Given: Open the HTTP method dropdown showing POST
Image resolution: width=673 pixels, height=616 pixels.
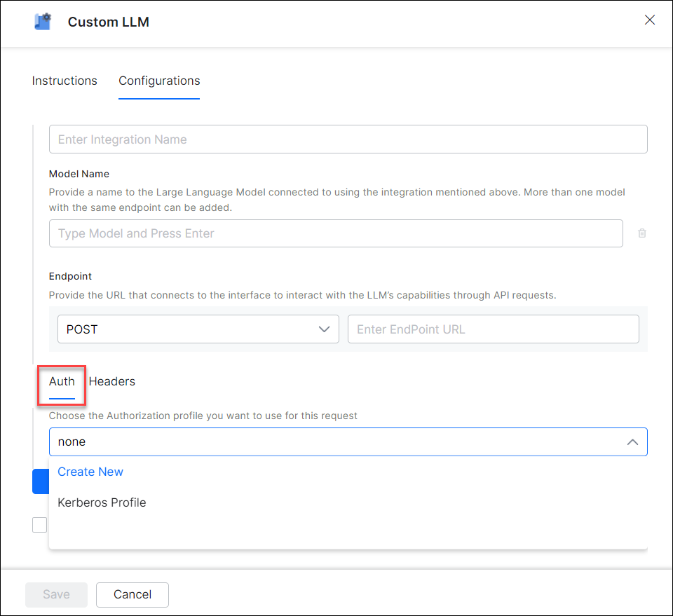Looking at the screenshot, I should (x=198, y=329).
